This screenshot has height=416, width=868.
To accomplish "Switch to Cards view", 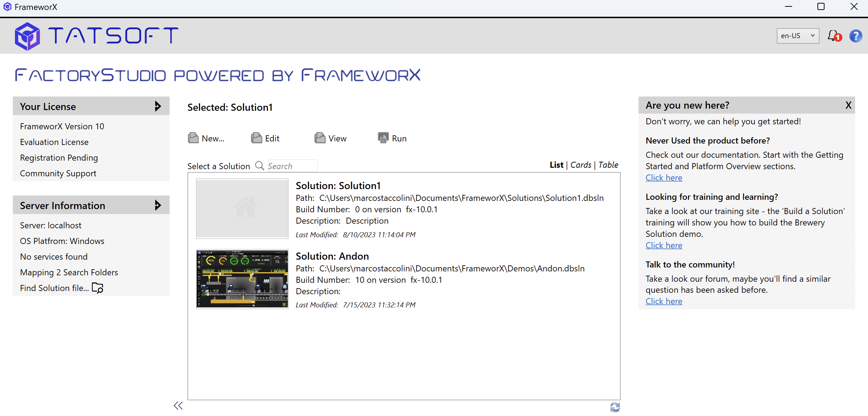I will point(581,165).
